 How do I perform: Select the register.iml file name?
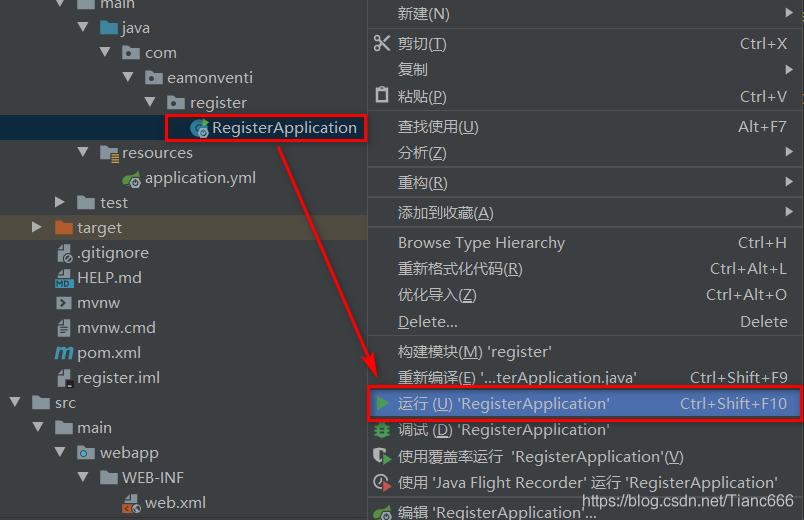118,378
